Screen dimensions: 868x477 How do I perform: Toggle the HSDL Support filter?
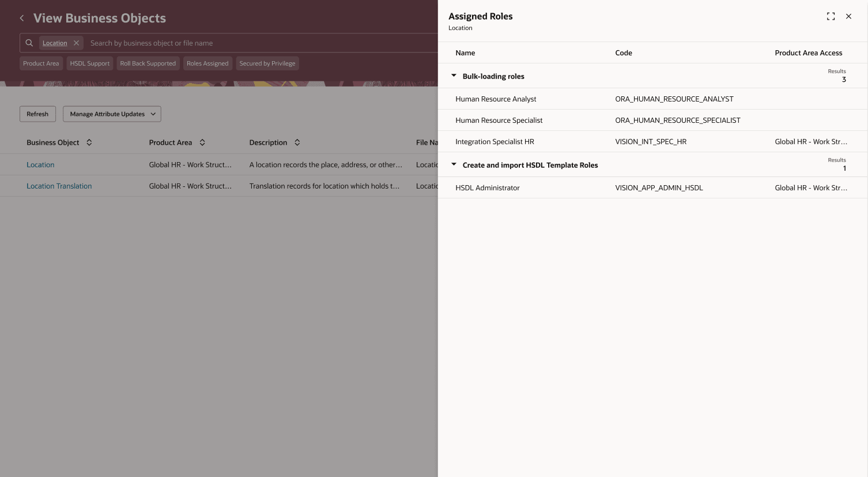(89, 63)
